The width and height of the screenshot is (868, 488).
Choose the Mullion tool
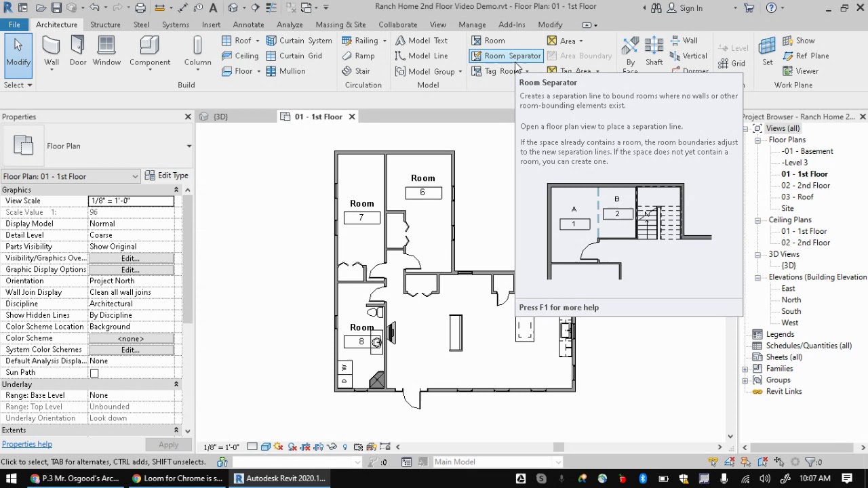point(285,71)
